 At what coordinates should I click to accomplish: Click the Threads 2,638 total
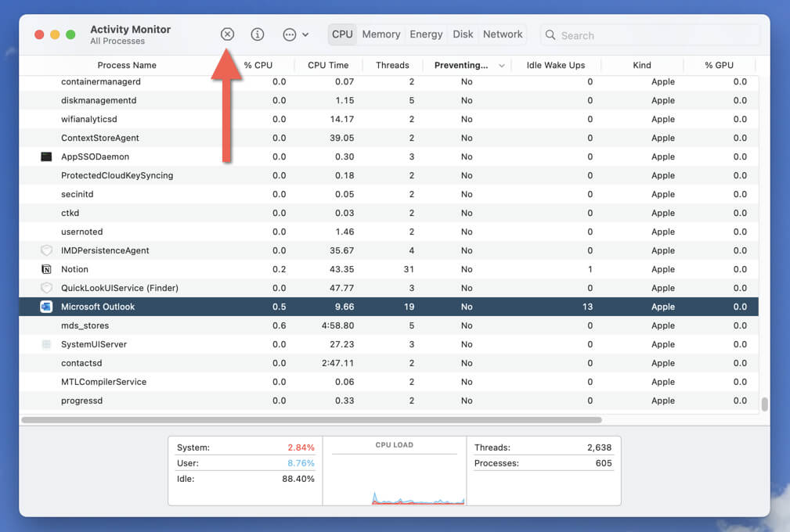click(599, 448)
